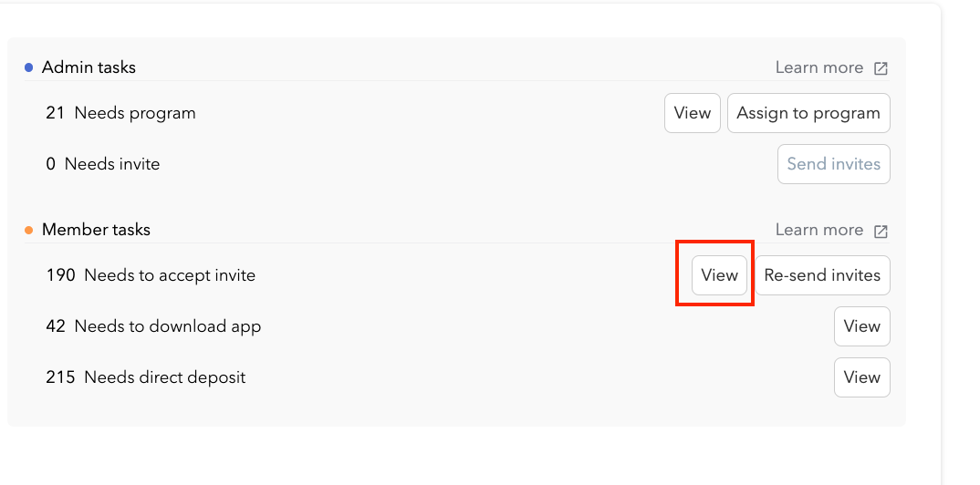Select the Admin tasks heading
Viewport: 980px width, 485px height.
(89, 67)
